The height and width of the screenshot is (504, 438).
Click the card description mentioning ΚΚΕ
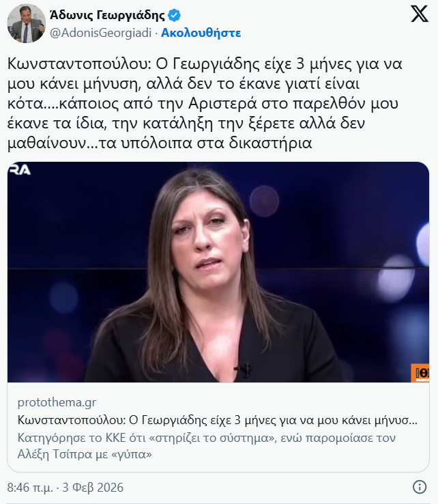coord(207,446)
